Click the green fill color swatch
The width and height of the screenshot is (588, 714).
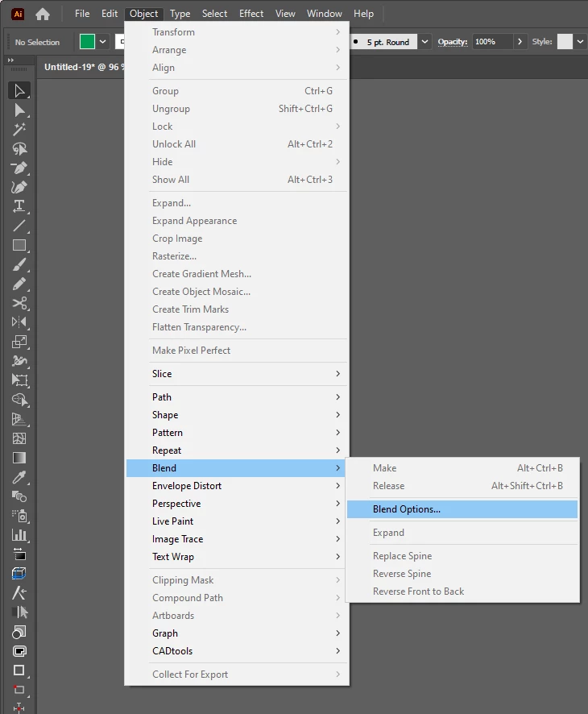(x=87, y=42)
